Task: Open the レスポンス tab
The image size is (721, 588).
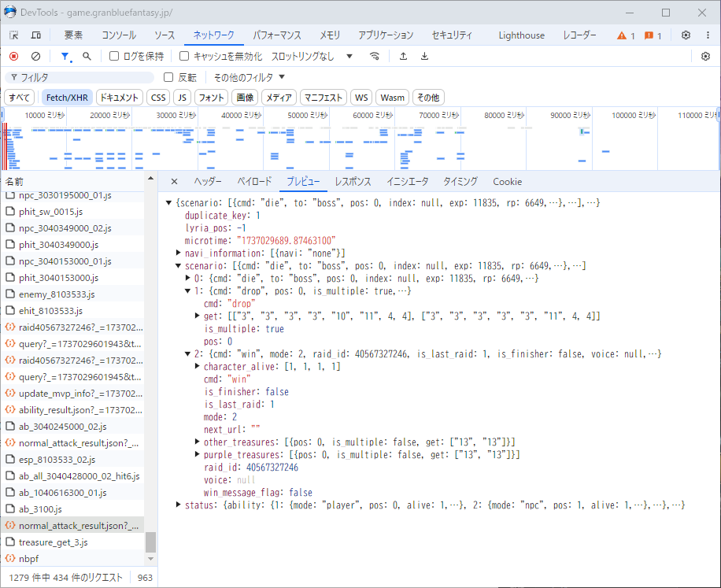Action: coord(353,182)
